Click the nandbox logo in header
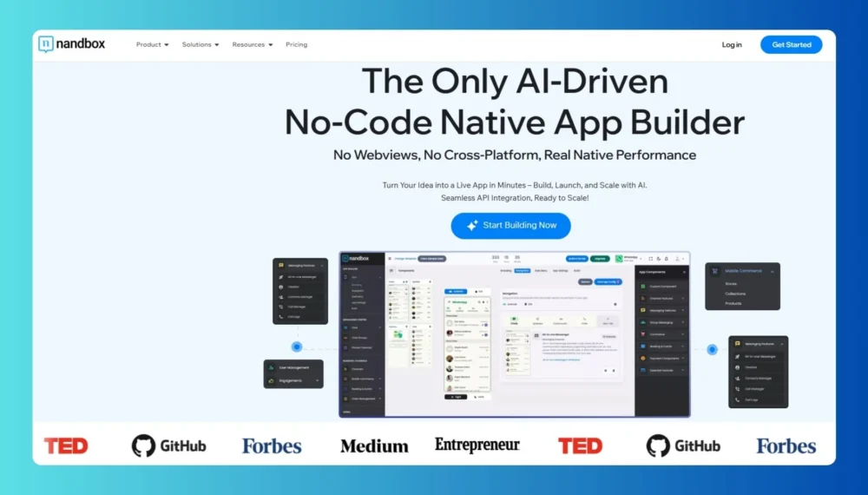The image size is (868, 495). click(71, 44)
